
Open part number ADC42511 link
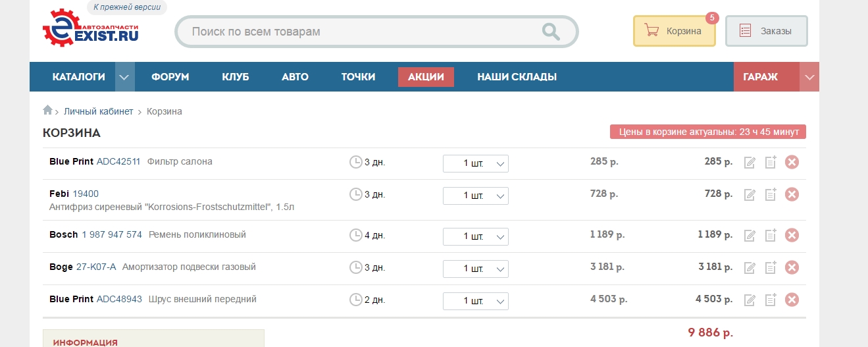pos(118,161)
